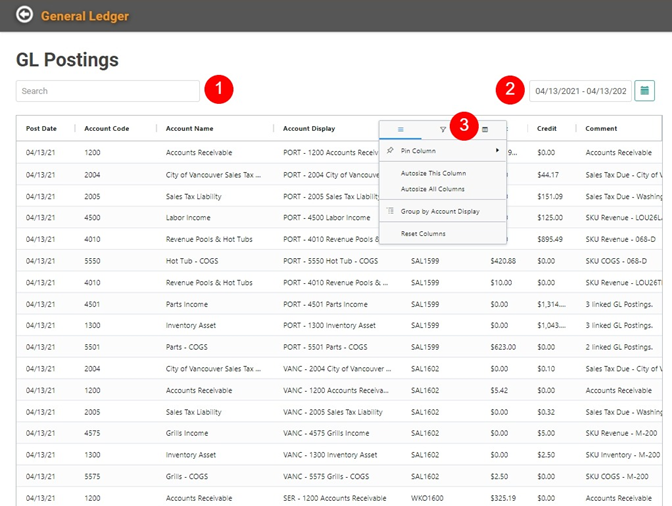
Task: Click the group icon beside Group by Account Display
Action: coord(390,212)
